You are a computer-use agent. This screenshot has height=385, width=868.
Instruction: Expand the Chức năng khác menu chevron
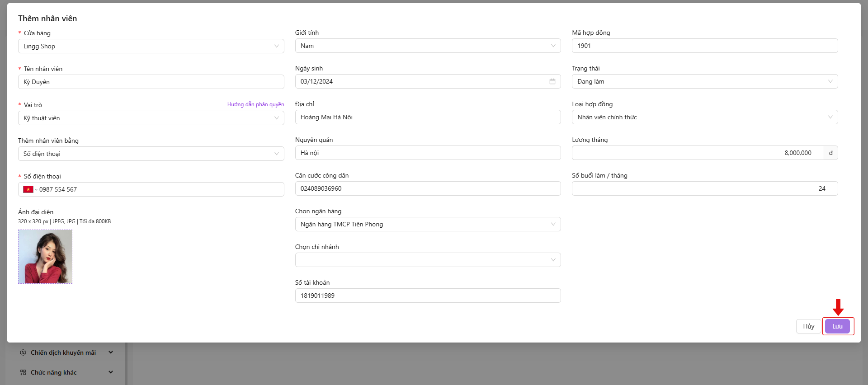111,372
